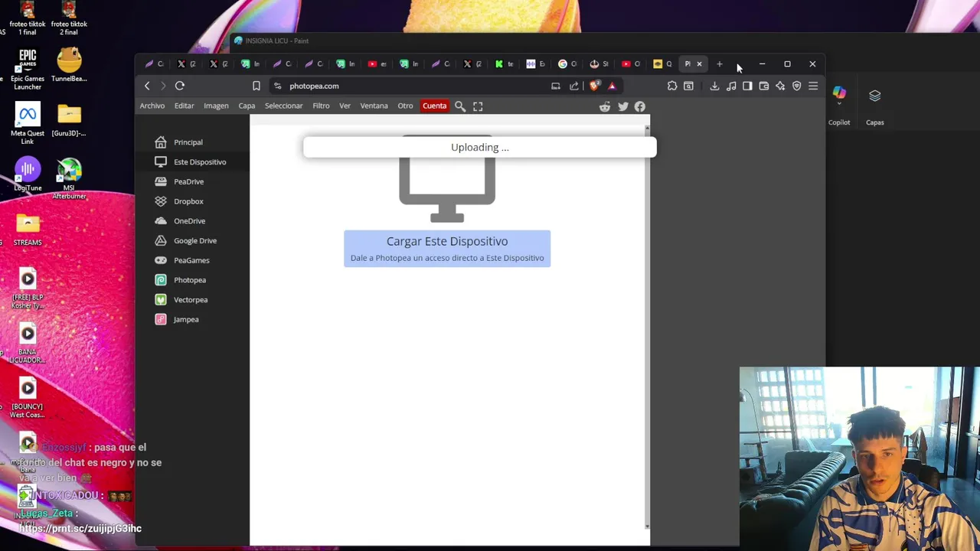
Task: Reload the page in the browser
Action: 180,86
